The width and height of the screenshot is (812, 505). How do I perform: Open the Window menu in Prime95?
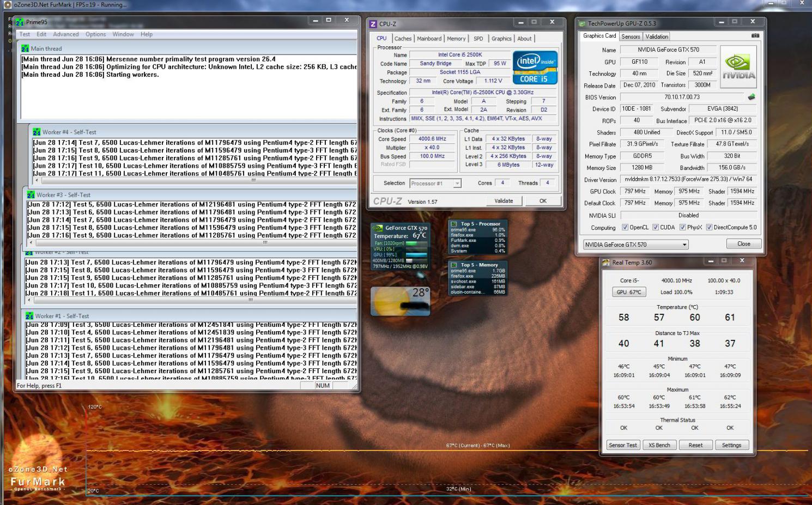pos(123,34)
